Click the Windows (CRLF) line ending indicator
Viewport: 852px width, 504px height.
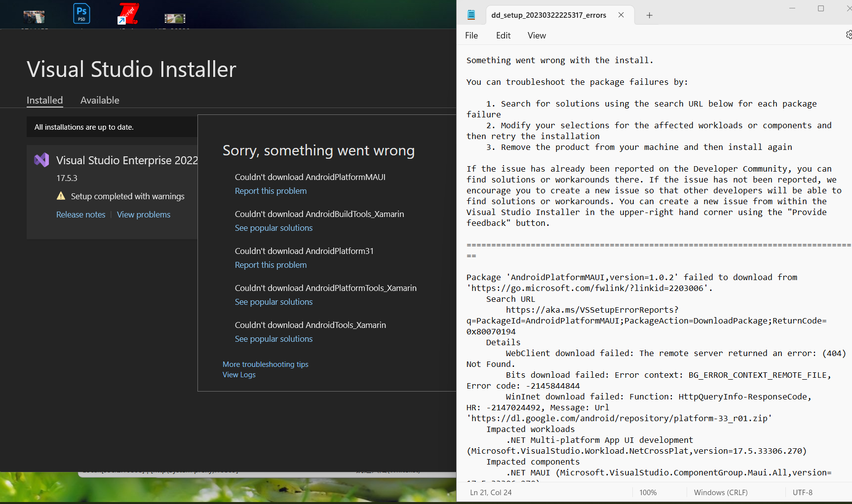coord(720,492)
